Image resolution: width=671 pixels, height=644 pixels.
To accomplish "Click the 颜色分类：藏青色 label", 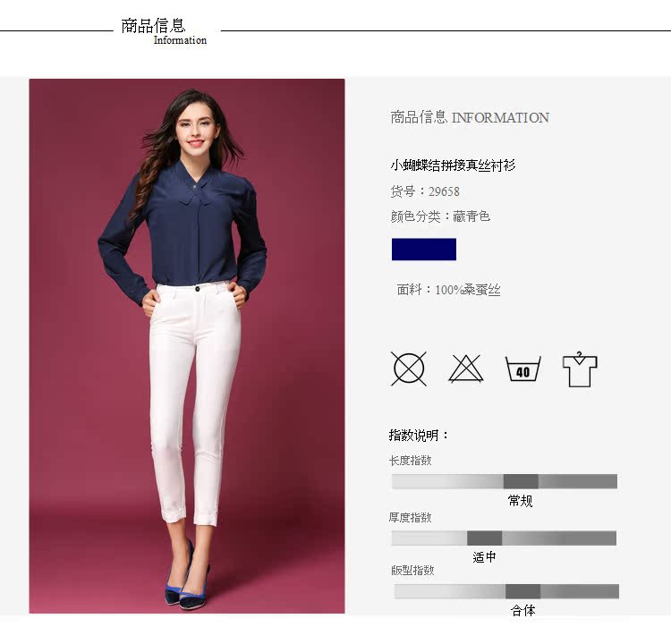I will [x=440, y=216].
